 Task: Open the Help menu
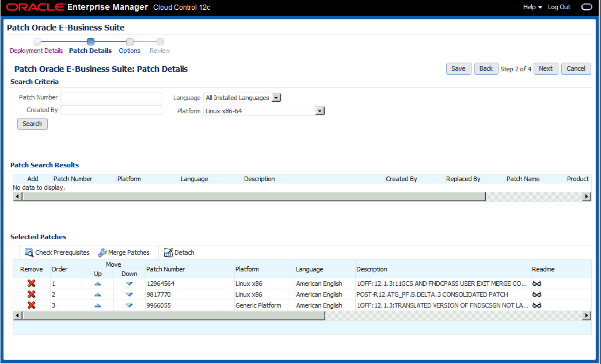click(x=532, y=7)
